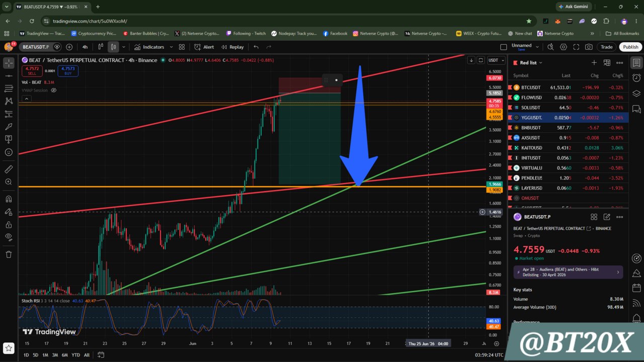Viewport: 644px width, 362px height.
Task: Open quick search lightning icon
Action: (x=550, y=47)
